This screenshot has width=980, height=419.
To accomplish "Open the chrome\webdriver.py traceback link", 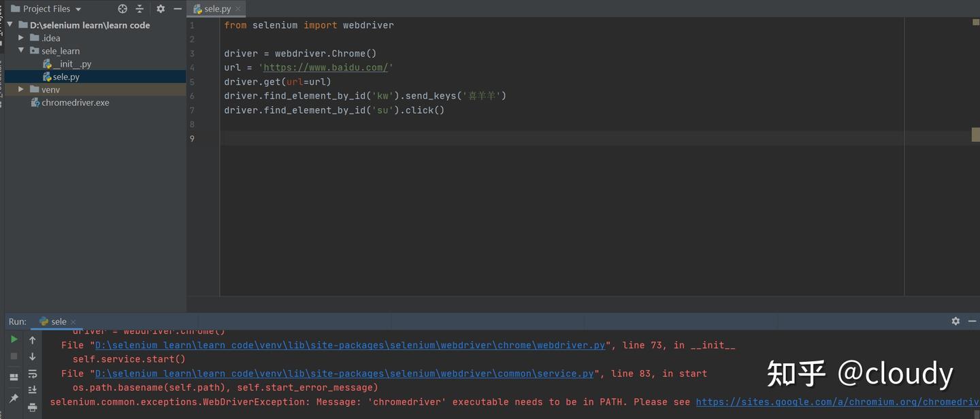I will tap(350, 346).
